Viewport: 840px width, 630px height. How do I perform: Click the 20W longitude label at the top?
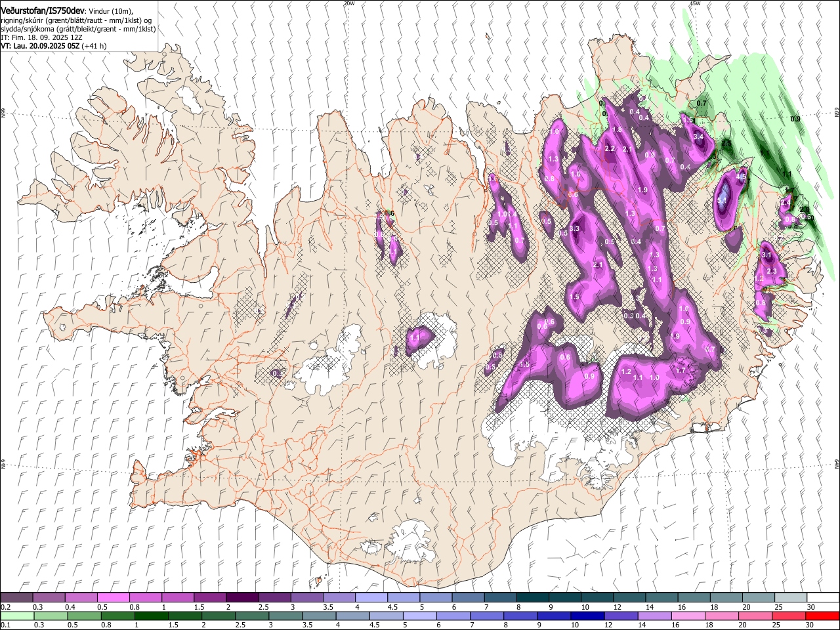(349, 3)
